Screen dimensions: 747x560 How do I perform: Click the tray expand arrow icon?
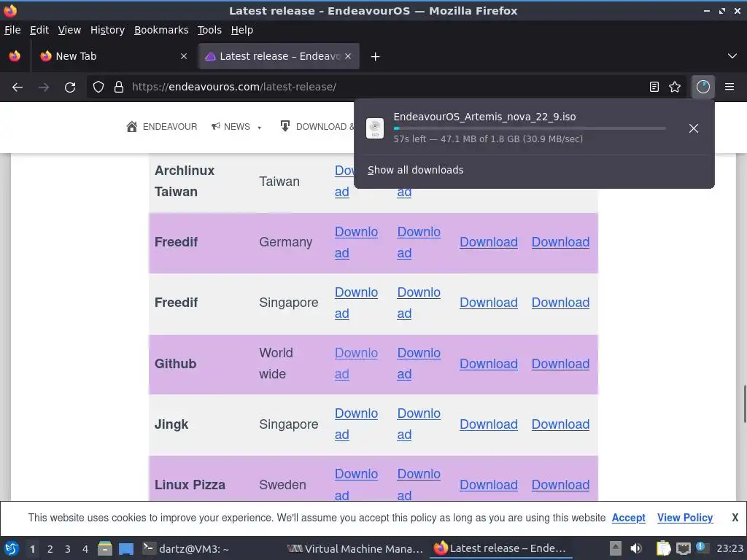[616, 548]
